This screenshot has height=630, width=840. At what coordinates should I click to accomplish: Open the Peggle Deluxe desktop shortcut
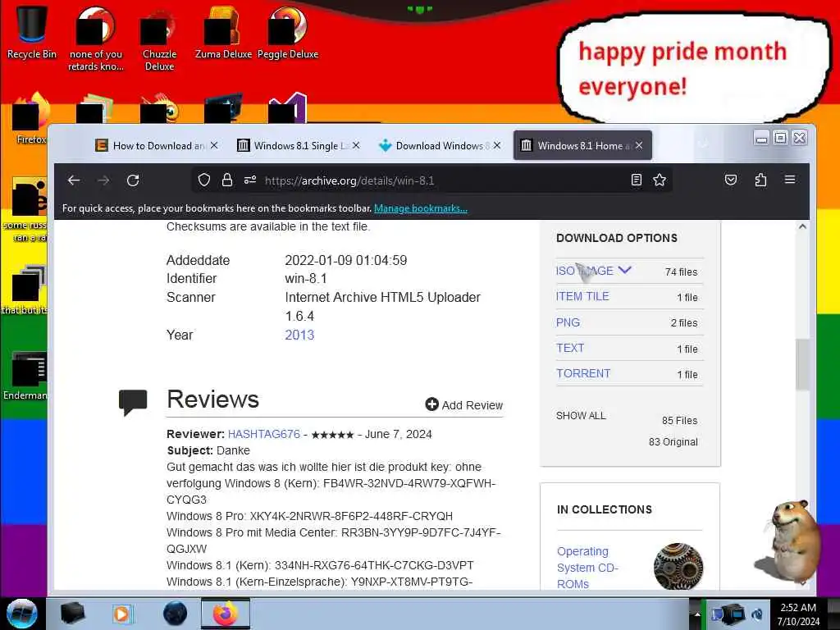(288, 32)
